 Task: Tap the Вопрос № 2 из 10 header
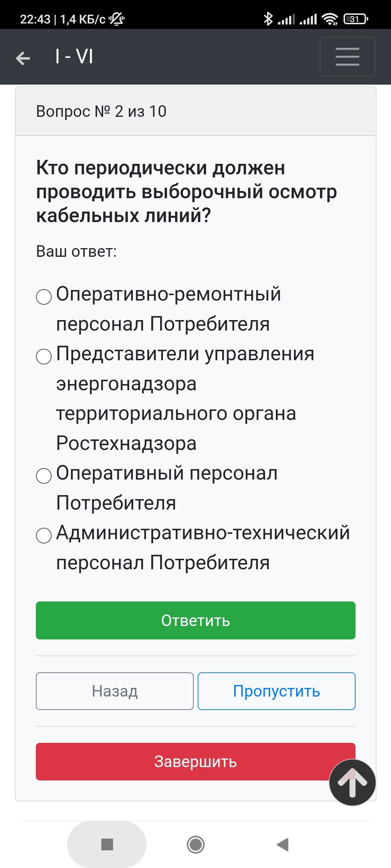(101, 111)
